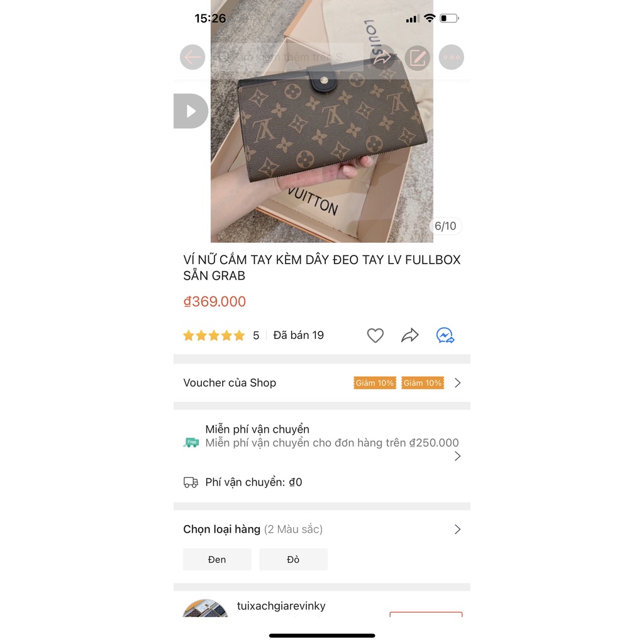Expand the free shipping details chevron
Screen dimensions: 644x644
(x=458, y=457)
